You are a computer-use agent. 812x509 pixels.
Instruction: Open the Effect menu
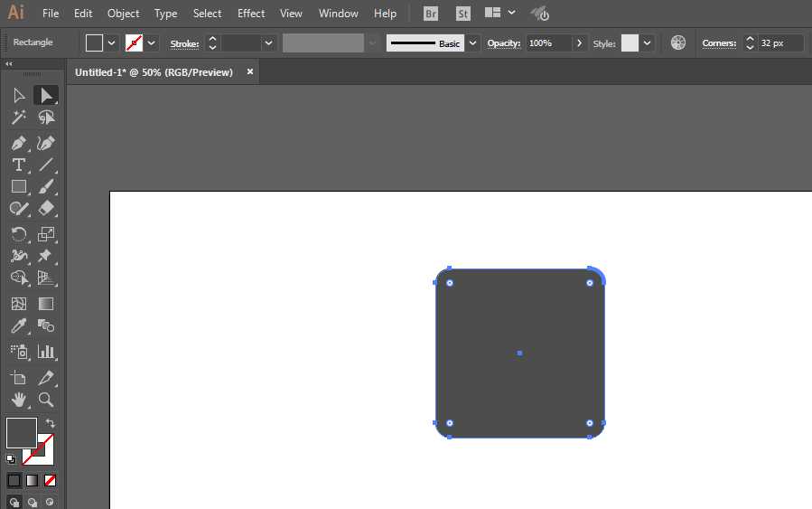coord(251,14)
